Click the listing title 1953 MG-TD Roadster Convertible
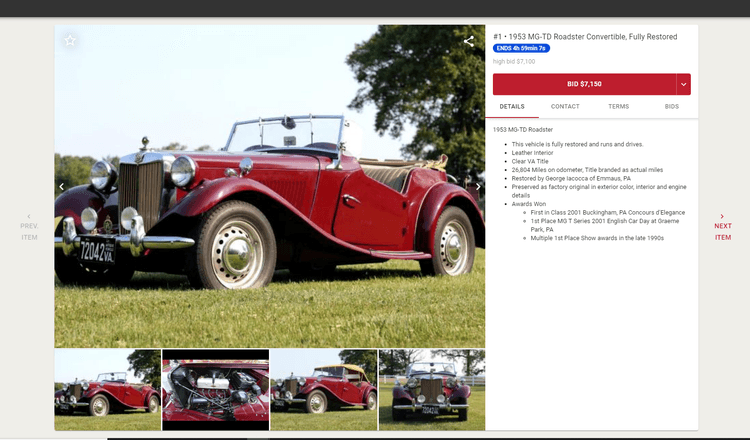Viewport: 750px width, 440px height. (x=585, y=37)
